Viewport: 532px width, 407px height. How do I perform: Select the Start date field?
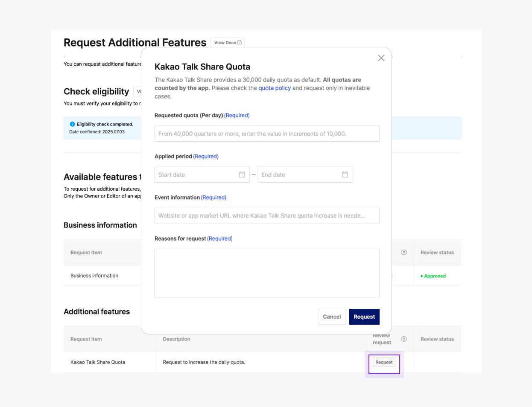coord(196,174)
